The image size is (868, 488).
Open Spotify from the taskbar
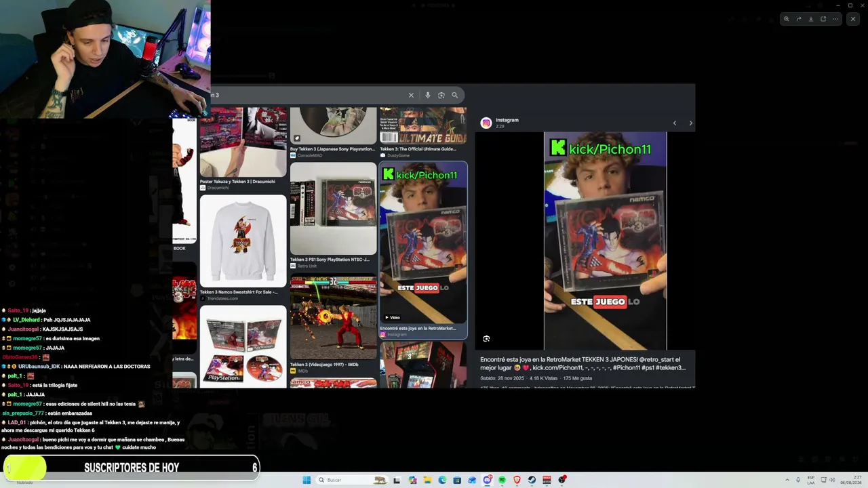(502, 480)
